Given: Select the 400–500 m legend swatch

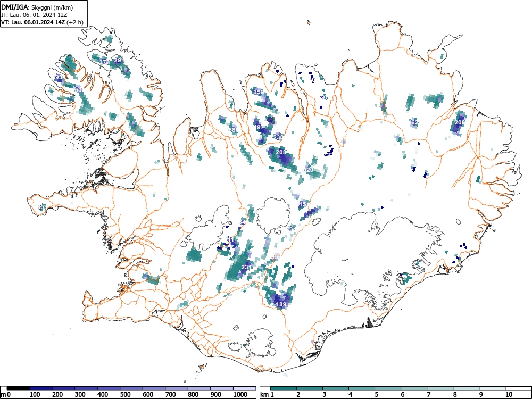Looking at the screenshot, I should (x=109, y=388).
